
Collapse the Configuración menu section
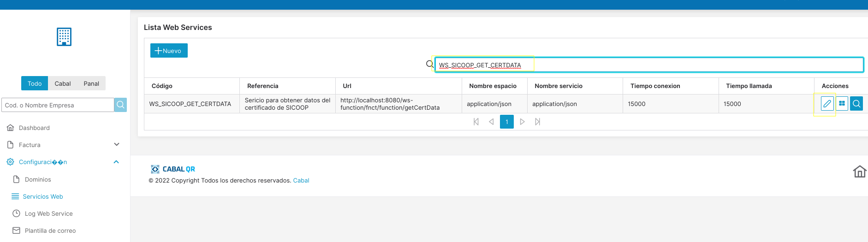(116, 162)
